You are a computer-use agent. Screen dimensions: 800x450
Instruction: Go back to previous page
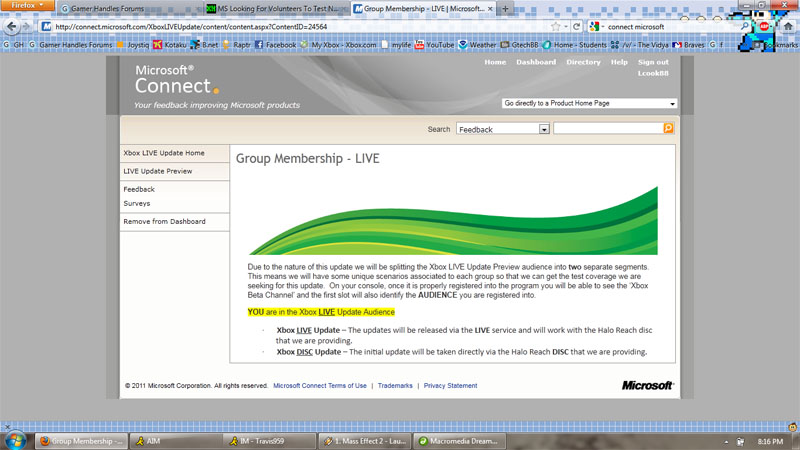point(12,27)
